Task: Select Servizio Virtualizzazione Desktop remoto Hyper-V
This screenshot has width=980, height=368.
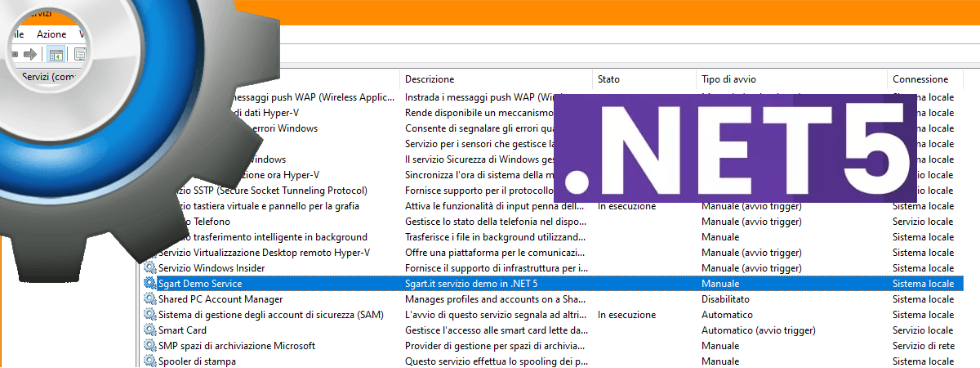Action: [264, 253]
